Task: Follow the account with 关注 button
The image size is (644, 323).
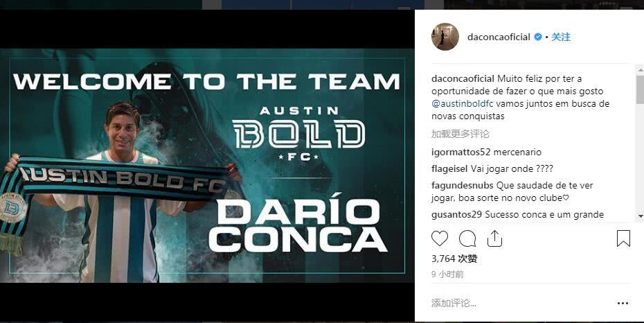Action: click(561, 37)
